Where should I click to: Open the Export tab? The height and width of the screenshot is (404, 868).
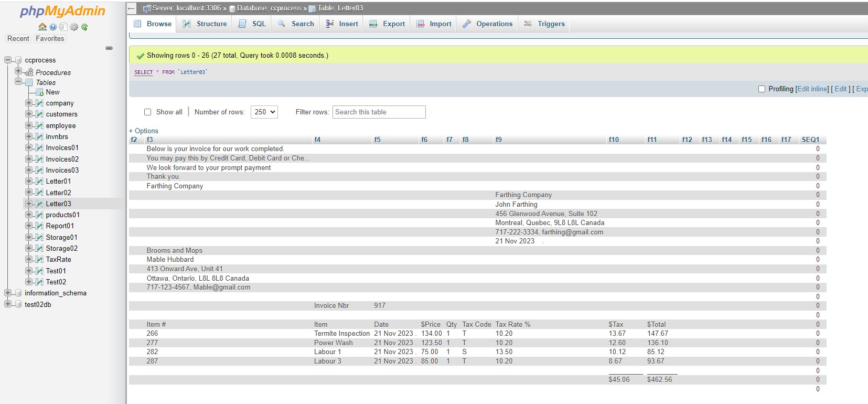(387, 24)
